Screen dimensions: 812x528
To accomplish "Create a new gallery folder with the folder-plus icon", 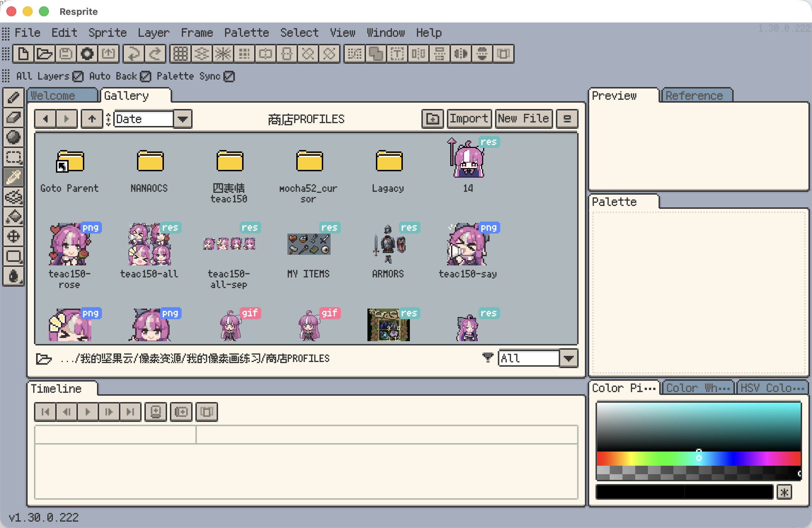I will point(432,119).
